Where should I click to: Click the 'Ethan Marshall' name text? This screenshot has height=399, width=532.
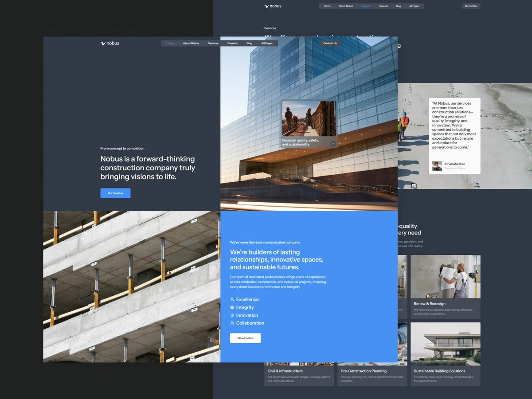point(455,164)
